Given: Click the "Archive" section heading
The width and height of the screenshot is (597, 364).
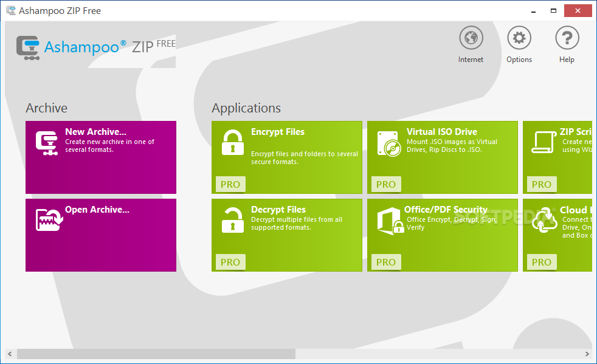Looking at the screenshot, I should coord(46,108).
